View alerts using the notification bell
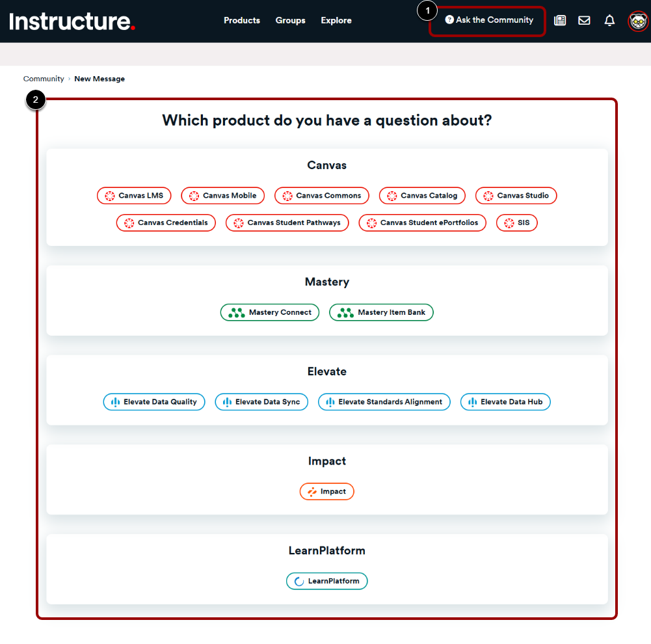The width and height of the screenshot is (651, 644). [x=609, y=20]
